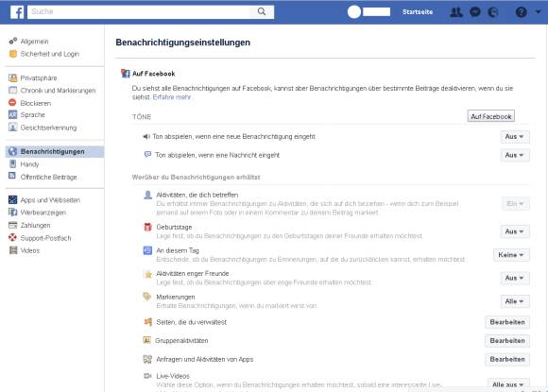Focus the Suche search field
The image size is (548, 392).
(x=138, y=11)
